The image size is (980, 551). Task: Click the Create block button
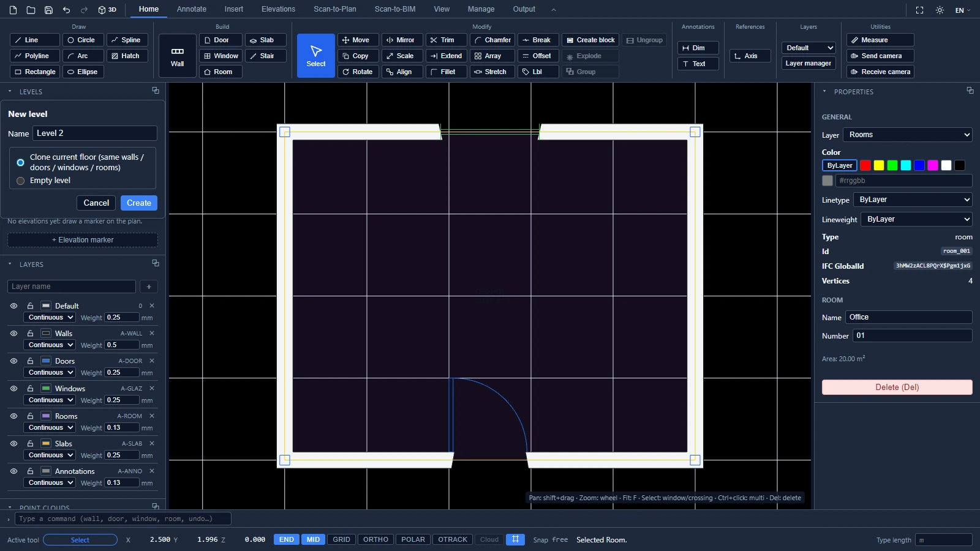pyautogui.click(x=590, y=40)
